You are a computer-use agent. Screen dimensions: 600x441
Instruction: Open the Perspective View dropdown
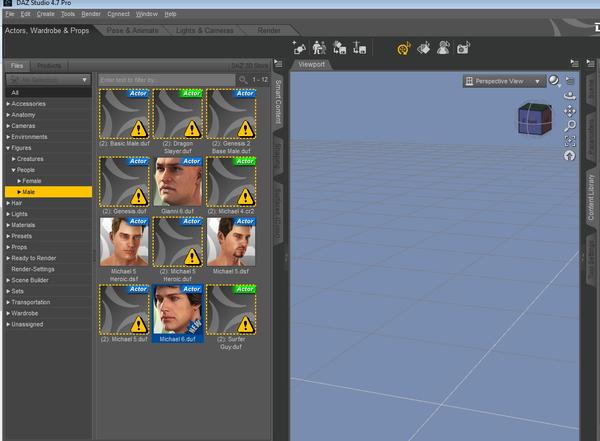[x=504, y=81]
